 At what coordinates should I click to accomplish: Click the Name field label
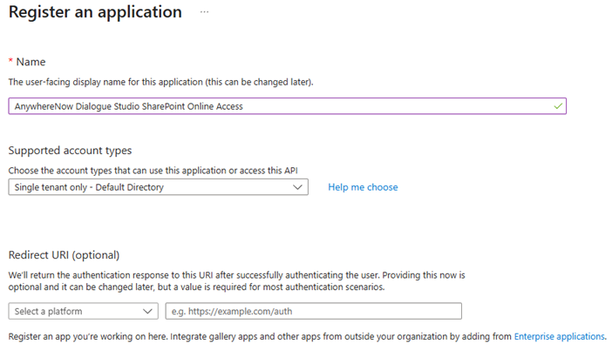click(x=32, y=62)
